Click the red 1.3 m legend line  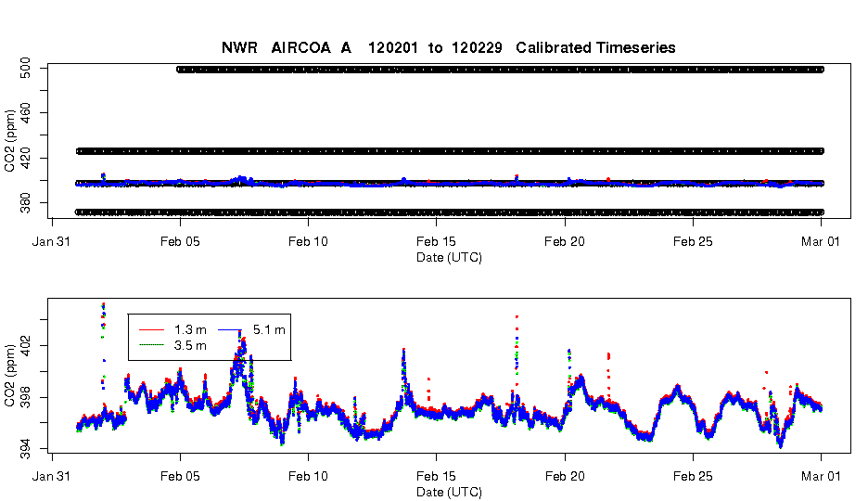[x=151, y=330]
